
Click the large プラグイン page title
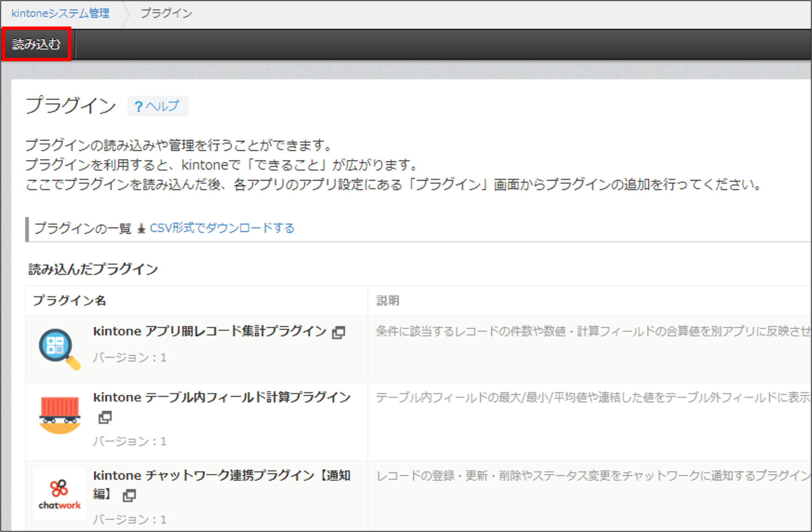[x=71, y=105]
